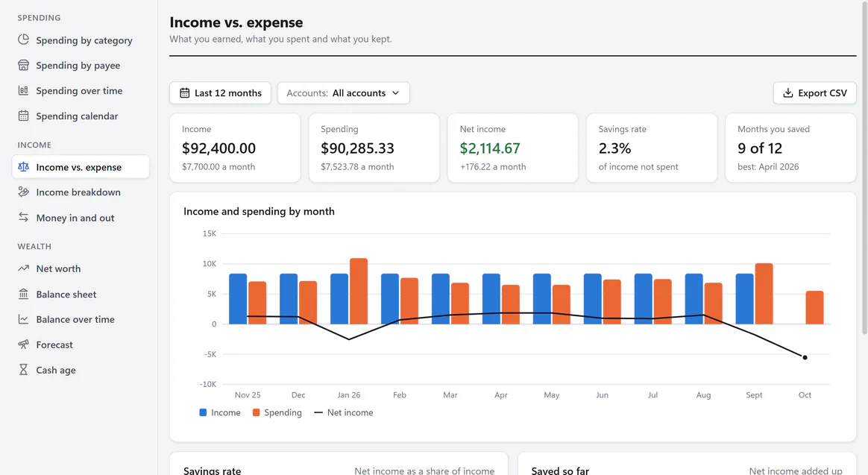Click calendar icon in Last 12 months button
Image resolution: width=868 pixels, height=475 pixels.
(184, 93)
